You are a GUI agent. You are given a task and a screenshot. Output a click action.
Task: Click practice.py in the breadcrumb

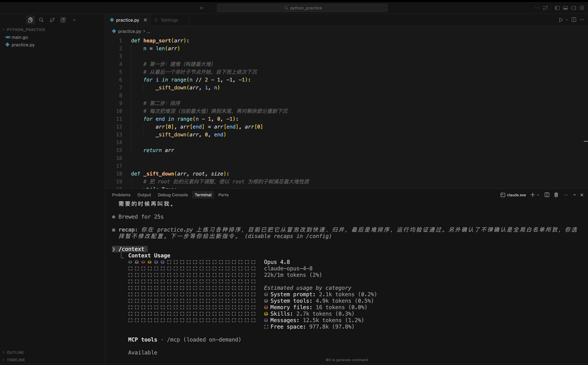(x=129, y=31)
